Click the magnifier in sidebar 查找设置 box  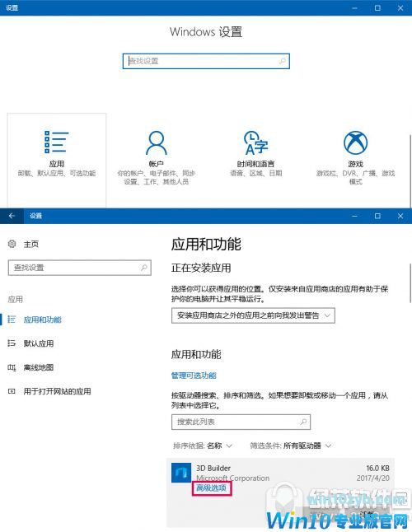click(144, 268)
